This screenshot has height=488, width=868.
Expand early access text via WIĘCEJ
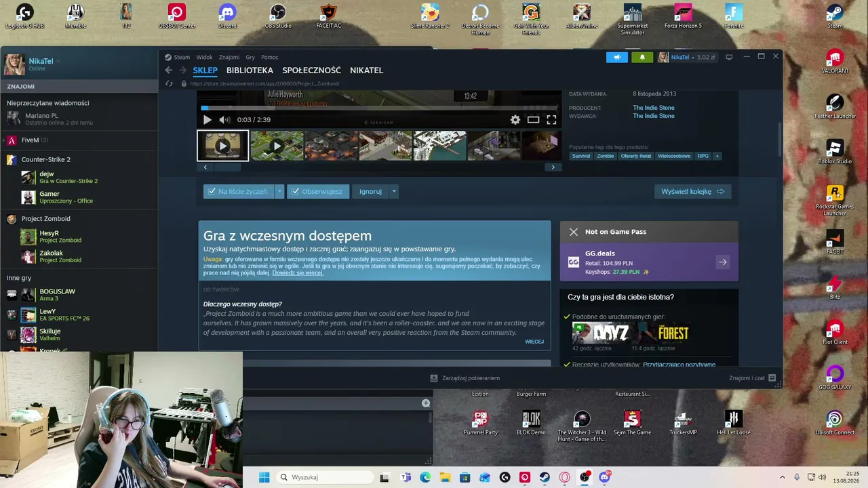[x=534, y=342]
